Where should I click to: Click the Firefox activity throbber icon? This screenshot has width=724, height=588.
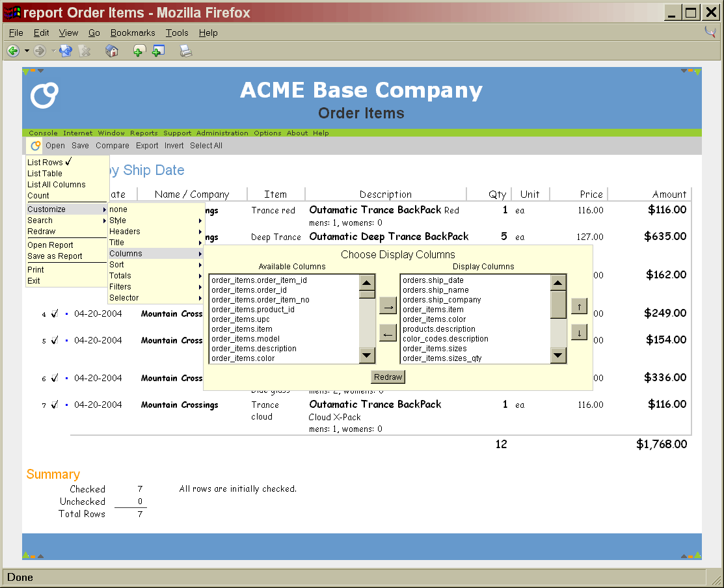click(x=710, y=33)
